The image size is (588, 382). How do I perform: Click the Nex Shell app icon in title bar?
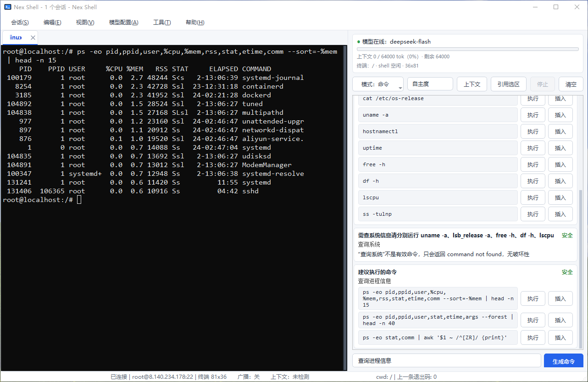point(8,7)
